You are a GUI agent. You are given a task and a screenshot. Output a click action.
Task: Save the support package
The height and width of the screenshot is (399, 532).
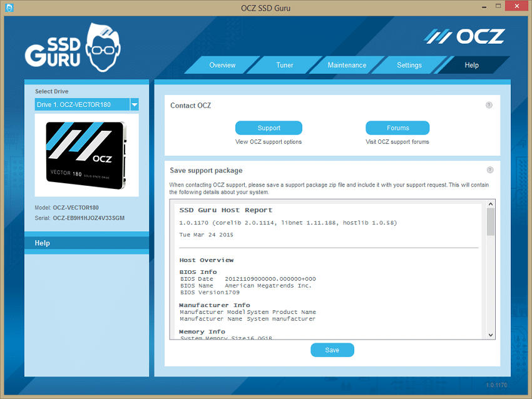[x=332, y=350]
